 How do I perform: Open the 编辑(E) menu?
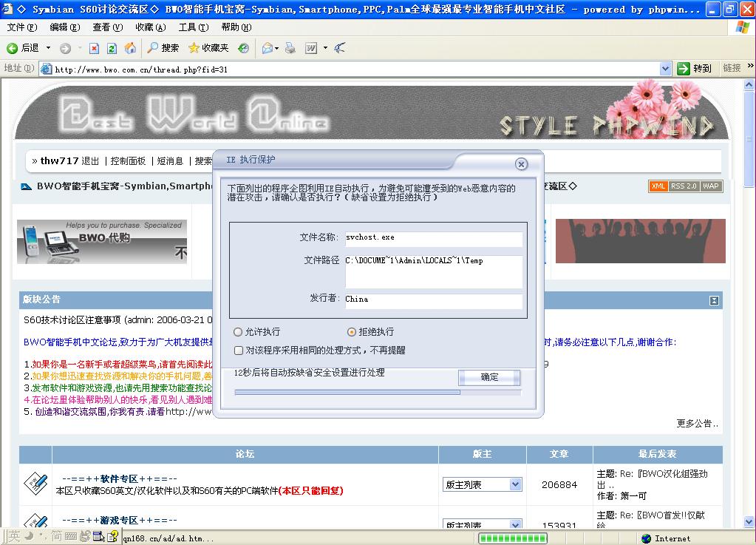tap(65, 27)
